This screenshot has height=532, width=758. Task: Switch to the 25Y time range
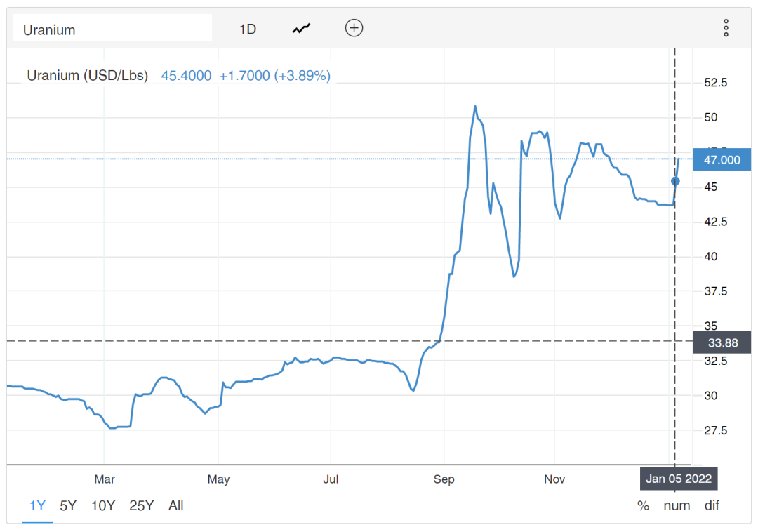[x=141, y=506]
